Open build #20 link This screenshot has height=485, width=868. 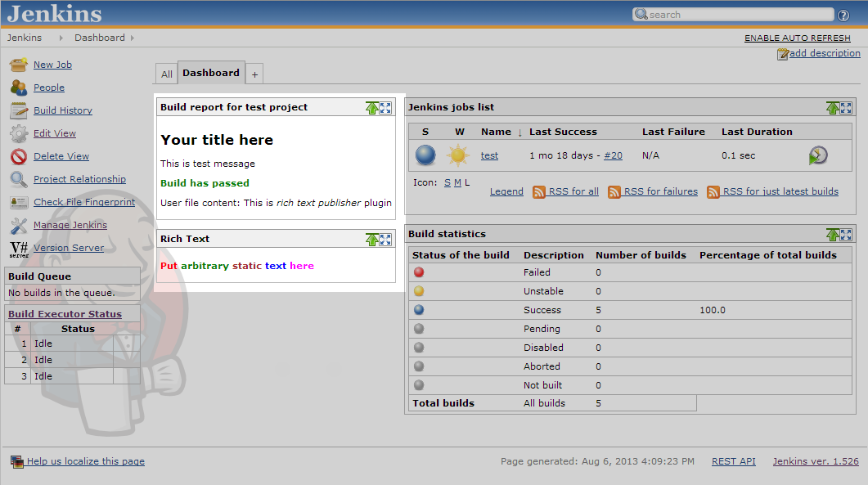[x=613, y=155]
